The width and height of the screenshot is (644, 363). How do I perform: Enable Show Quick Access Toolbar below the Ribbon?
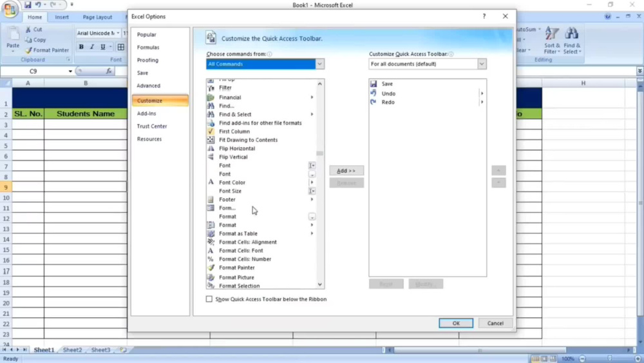click(x=209, y=299)
